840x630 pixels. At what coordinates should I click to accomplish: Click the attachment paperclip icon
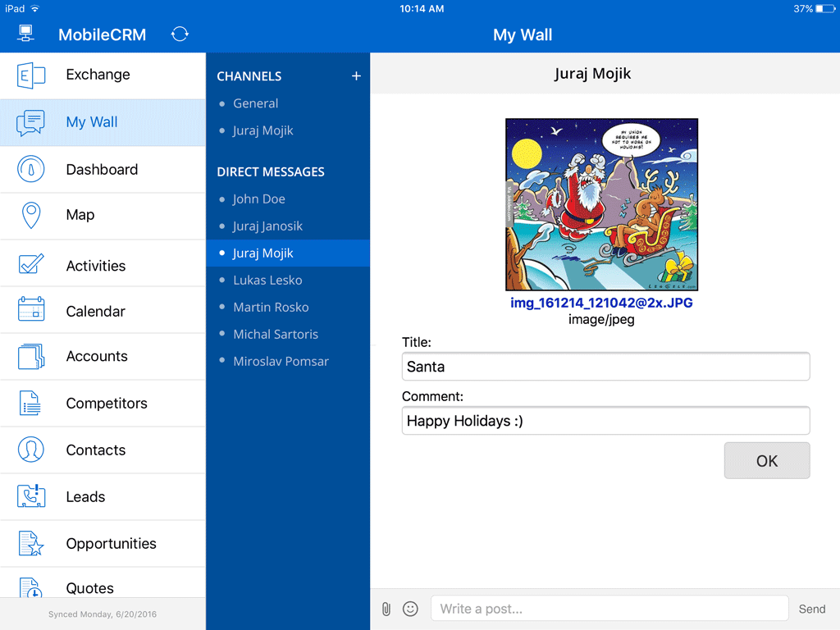[x=386, y=609]
